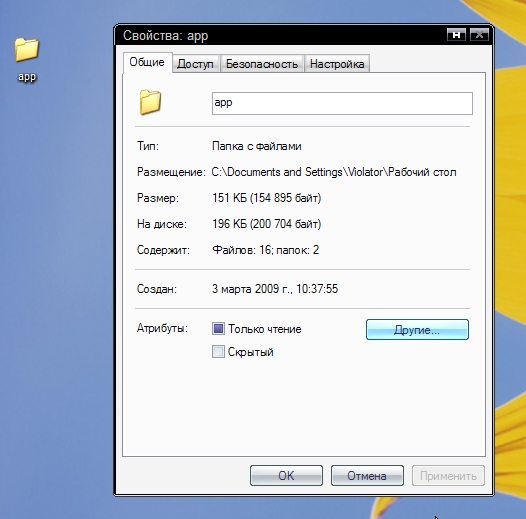The width and height of the screenshot is (526, 519).
Task: Open the Другие... attributes button
Action: (x=417, y=329)
